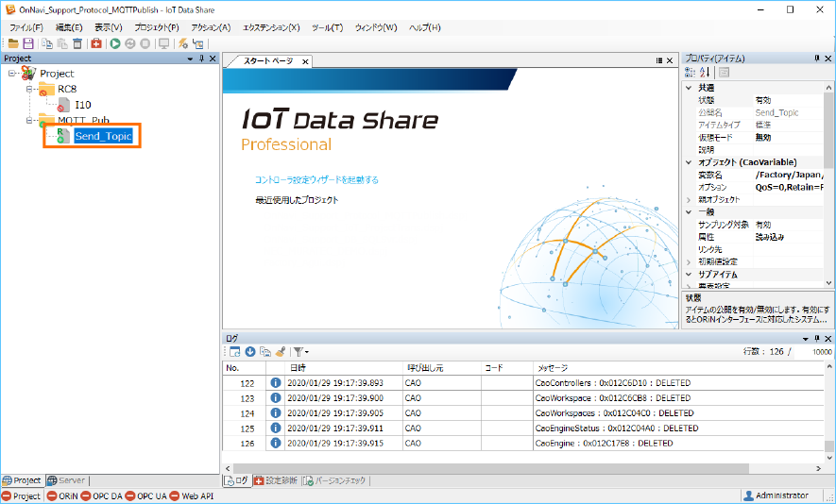
Task: Pin the Project panel with pushpin icon
Action: click(x=201, y=59)
